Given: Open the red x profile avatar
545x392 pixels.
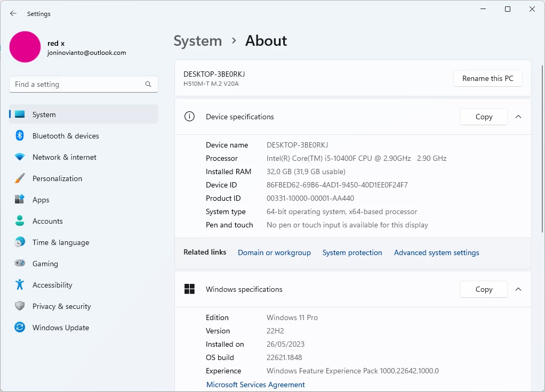Looking at the screenshot, I should click(x=25, y=47).
